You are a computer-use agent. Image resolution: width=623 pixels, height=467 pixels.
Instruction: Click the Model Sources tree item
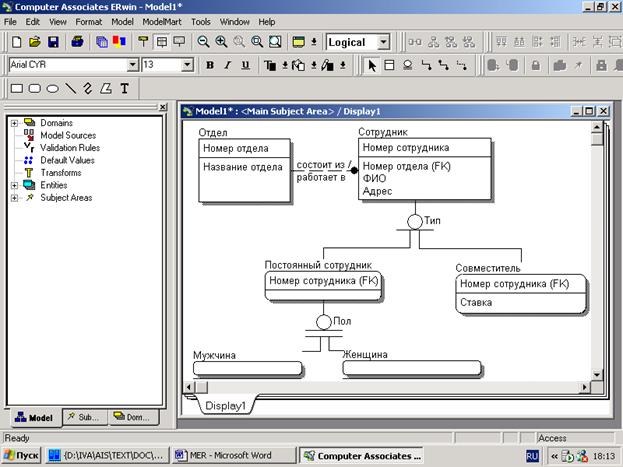pos(69,135)
